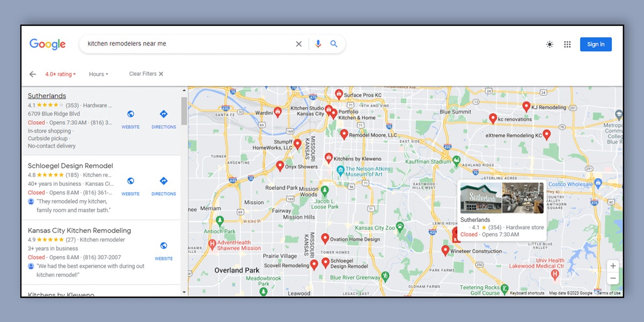644x322 pixels.
Task: Open Schloegel Design Remodel listing
Action: tap(70, 166)
